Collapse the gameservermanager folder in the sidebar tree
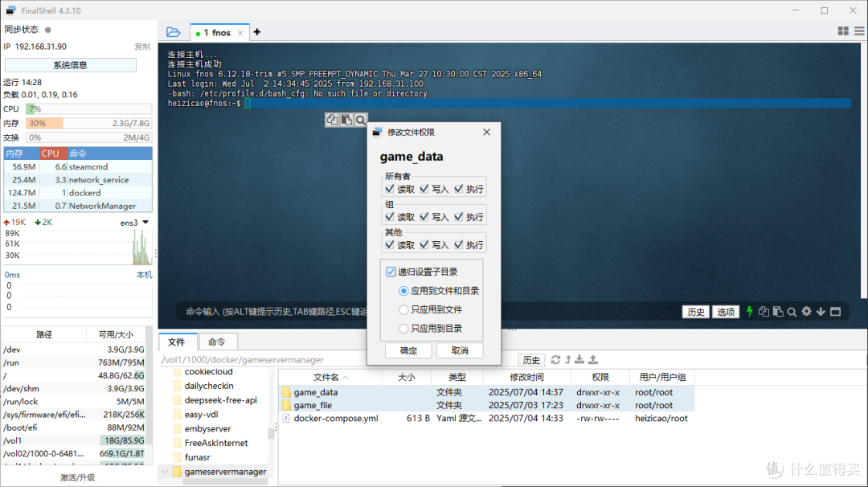The height and width of the screenshot is (487, 868). click(166, 471)
